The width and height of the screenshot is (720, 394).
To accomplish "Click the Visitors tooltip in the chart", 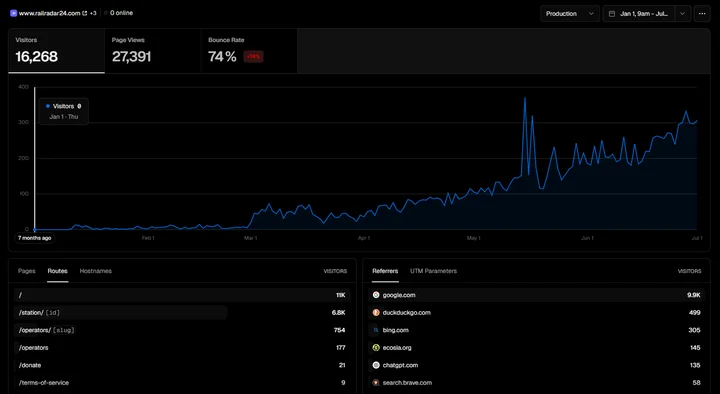I will pos(63,111).
